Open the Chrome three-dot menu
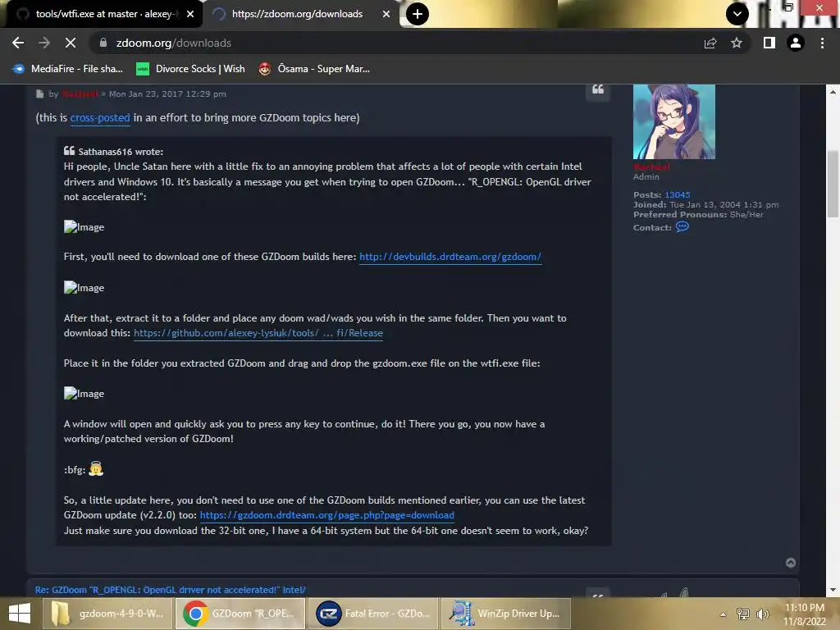 tap(822, 43)
